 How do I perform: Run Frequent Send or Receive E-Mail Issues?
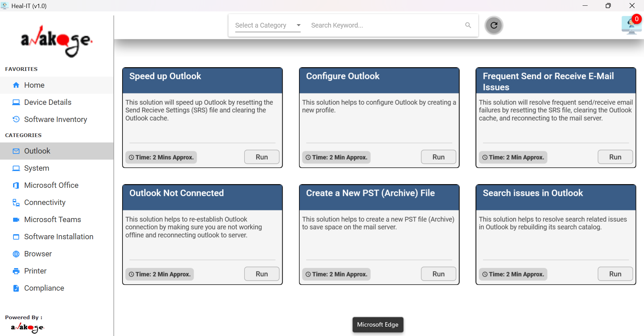615,157
